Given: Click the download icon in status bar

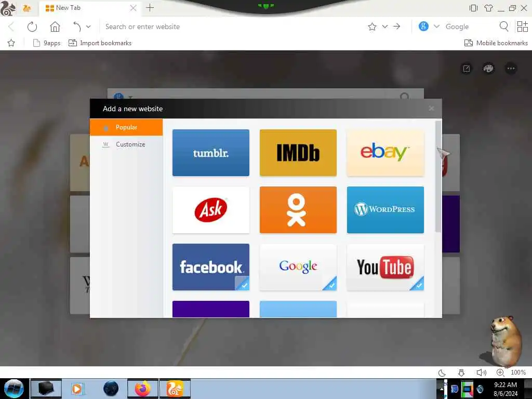Looking at the screenshot, I should coord(461,373).
